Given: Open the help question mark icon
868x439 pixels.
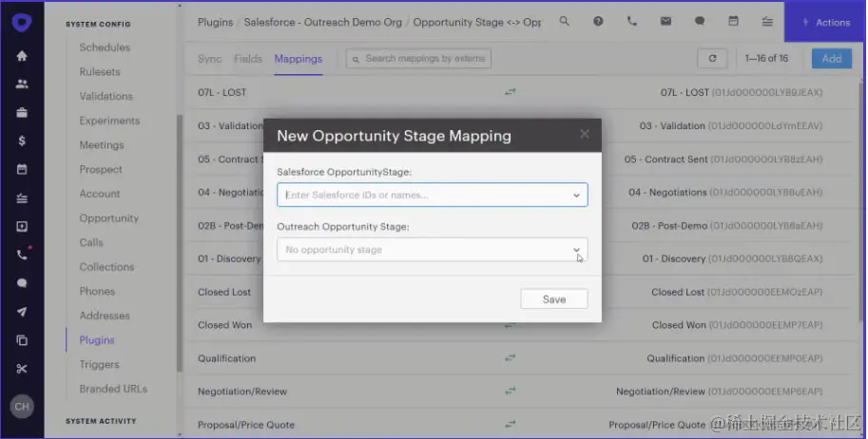Looking at the screenshot, I should [x=598, y=22].
